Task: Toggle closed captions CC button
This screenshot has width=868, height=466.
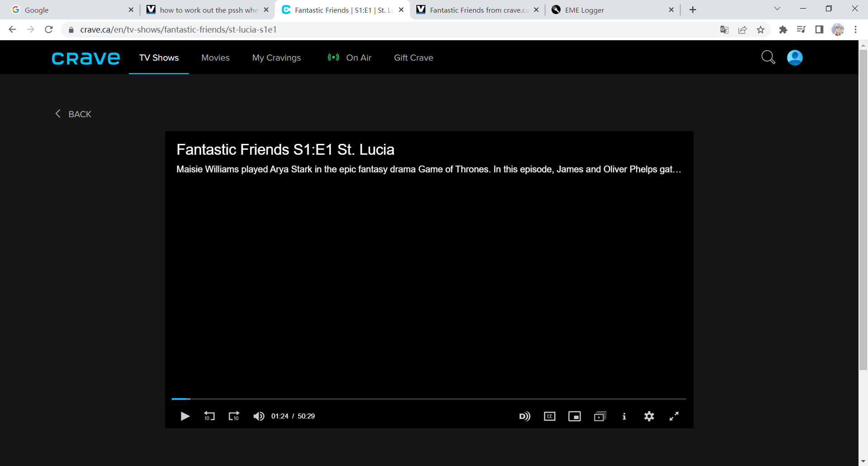Action: [x=550, y=416]
